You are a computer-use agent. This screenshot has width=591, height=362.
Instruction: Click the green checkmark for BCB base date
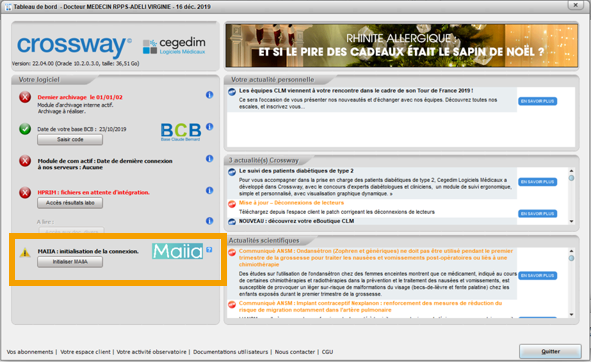tap(25, 129)
